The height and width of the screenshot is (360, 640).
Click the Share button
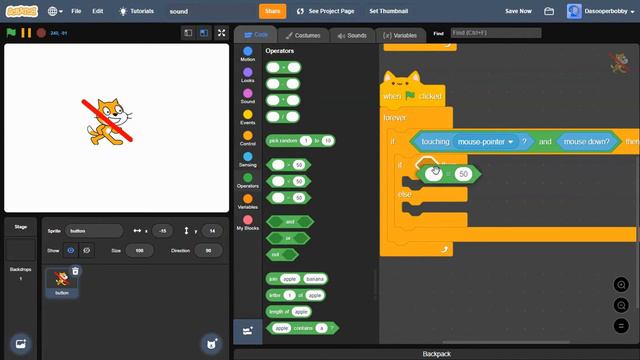point(272,11)
